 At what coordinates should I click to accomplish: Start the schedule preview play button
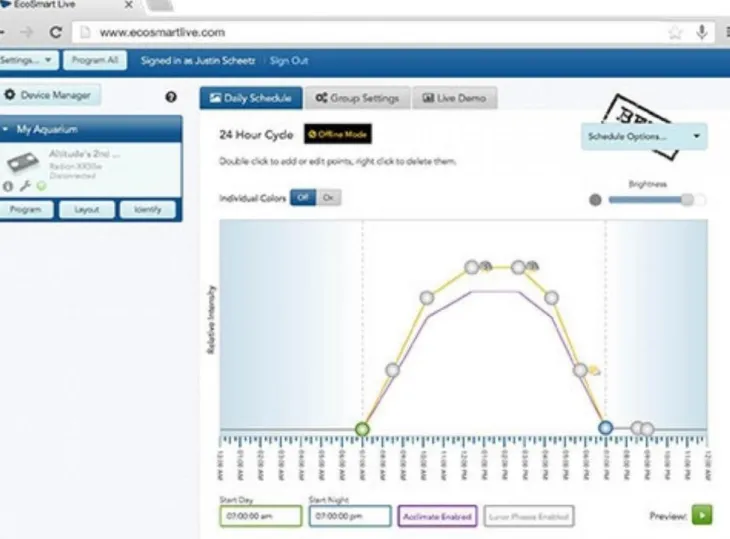click(702, 515)
